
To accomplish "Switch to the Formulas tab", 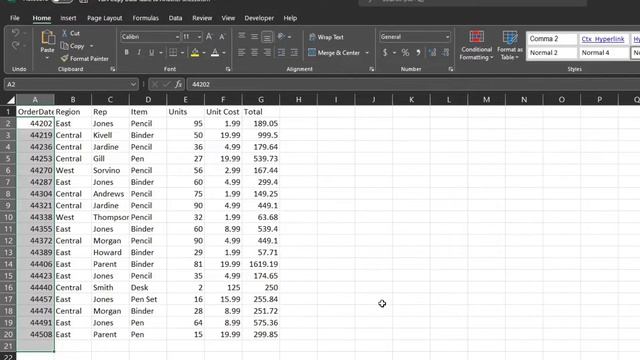I will [x=145, y=18].
